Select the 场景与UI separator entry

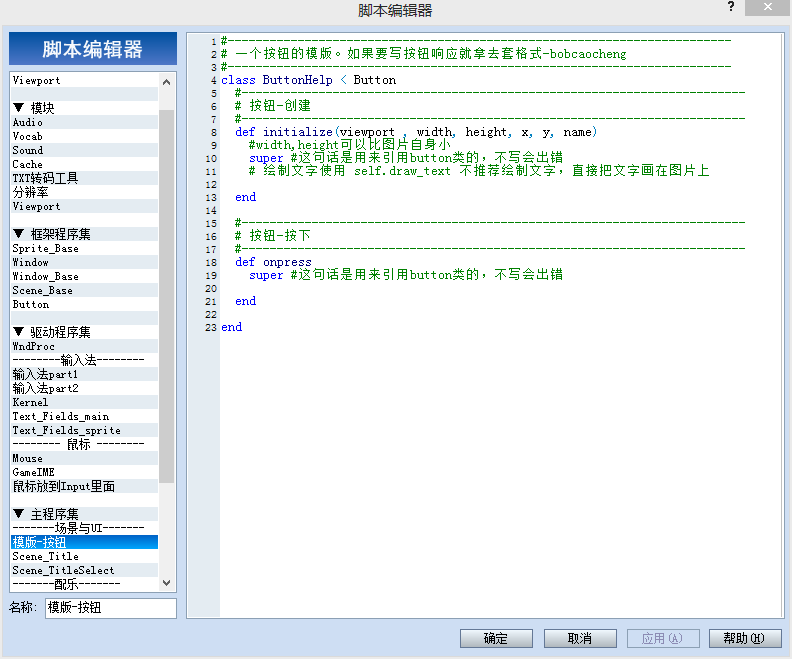(x=84, y=528)
